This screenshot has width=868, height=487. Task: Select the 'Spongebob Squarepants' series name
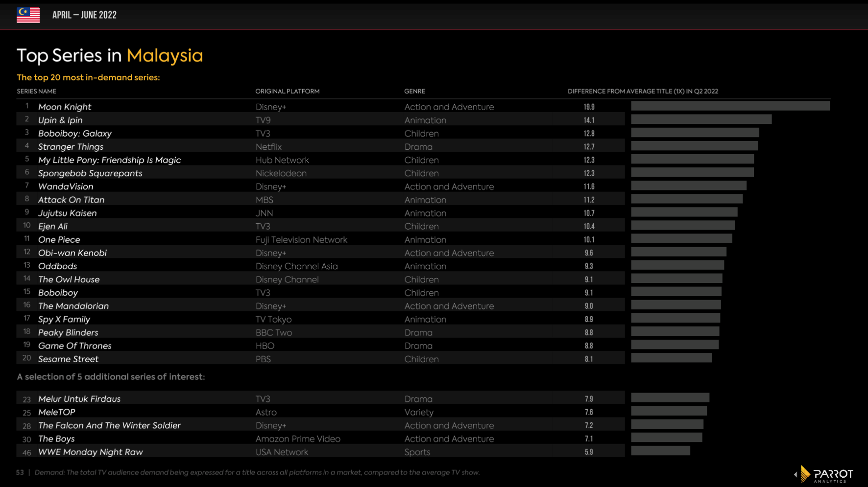[x=90, y=173]
